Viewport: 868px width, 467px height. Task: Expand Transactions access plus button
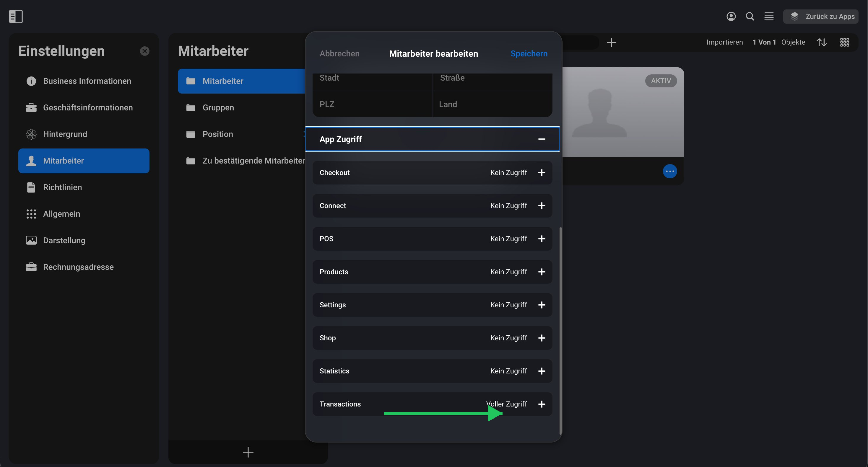point(542,404)
